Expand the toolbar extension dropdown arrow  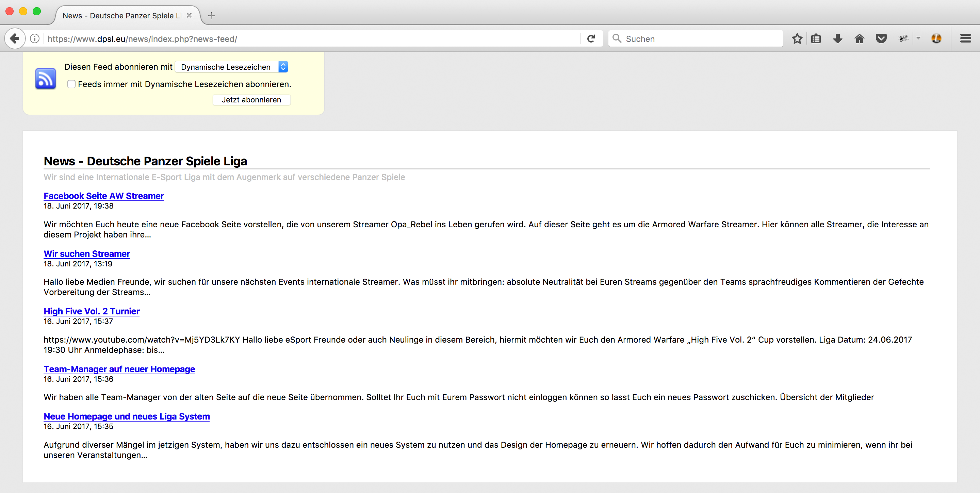[x=918, y=38]
